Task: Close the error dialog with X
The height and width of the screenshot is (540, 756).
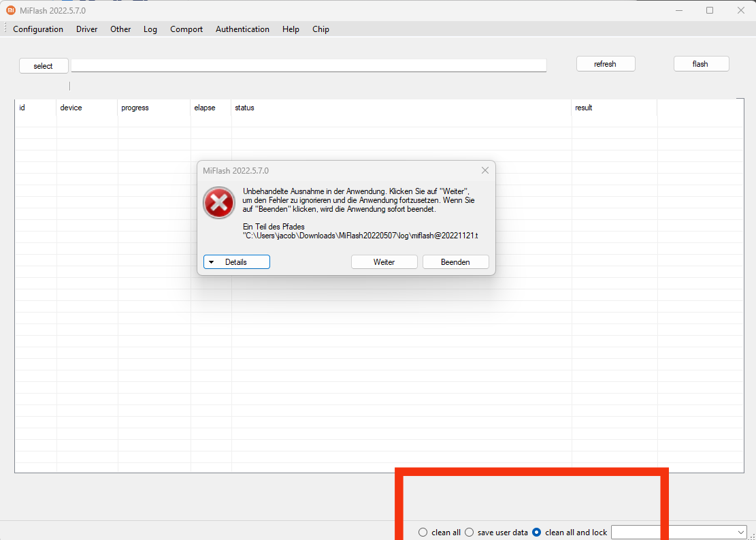Action: pyautogui.click(x=485, y=170)
